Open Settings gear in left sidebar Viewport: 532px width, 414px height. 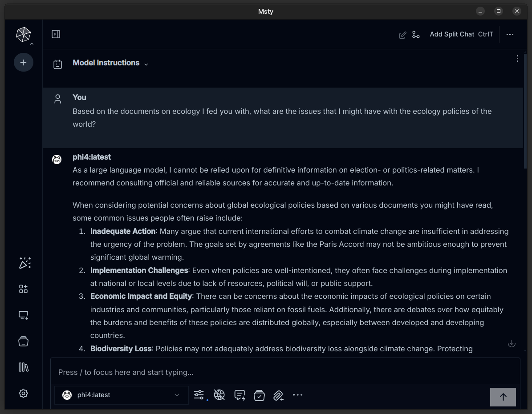point(24,393)
